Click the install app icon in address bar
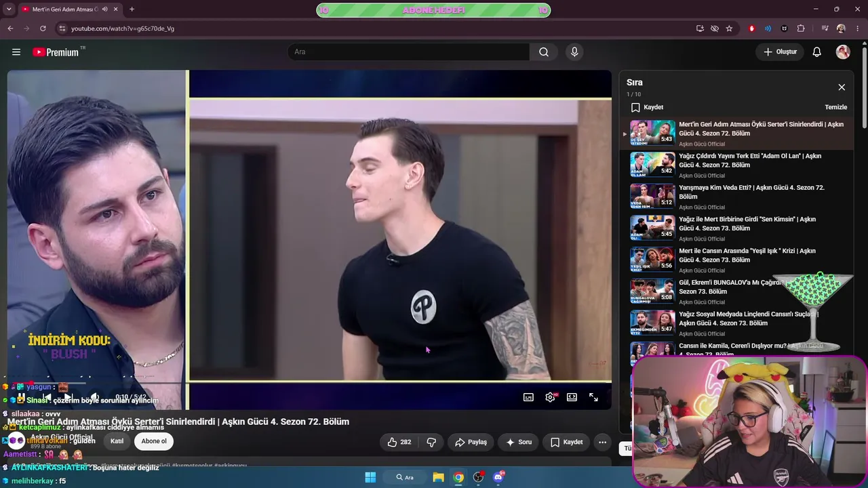868x488 pixels. 700,28
